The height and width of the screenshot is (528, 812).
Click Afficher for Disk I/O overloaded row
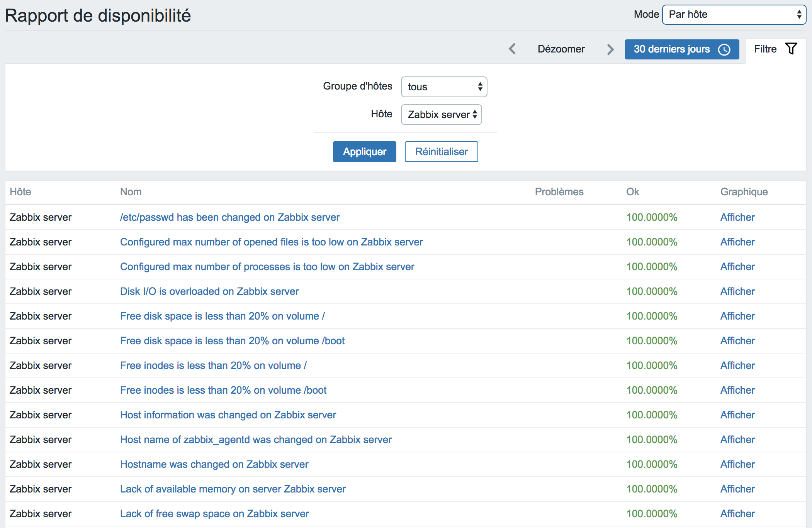point(737,291)
